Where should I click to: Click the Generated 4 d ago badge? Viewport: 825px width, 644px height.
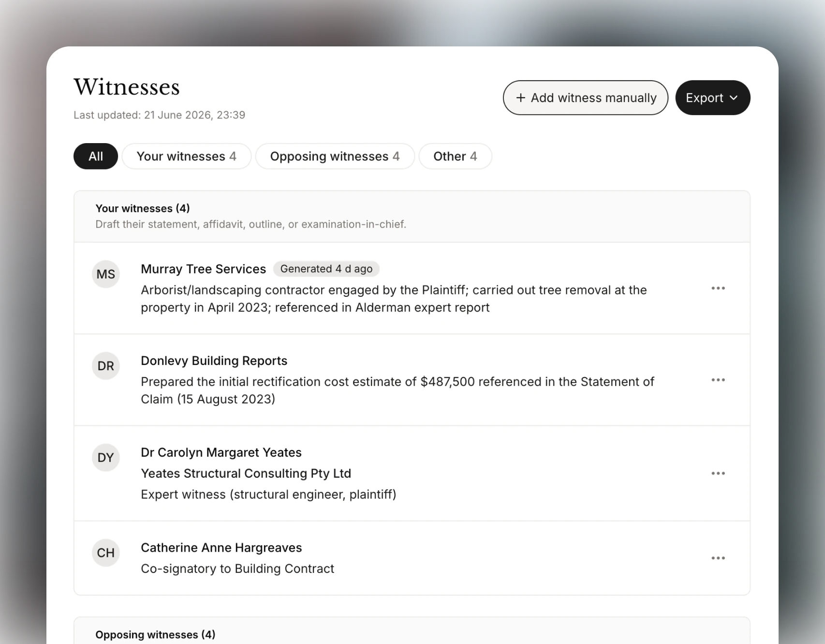click(326, 269)
